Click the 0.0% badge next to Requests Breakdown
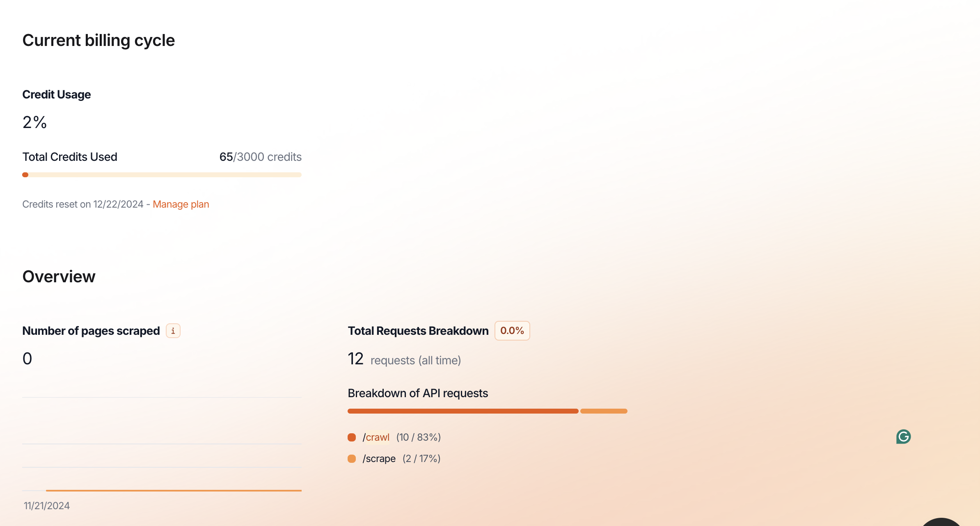The image size is (980, 526). coord(512,331)
